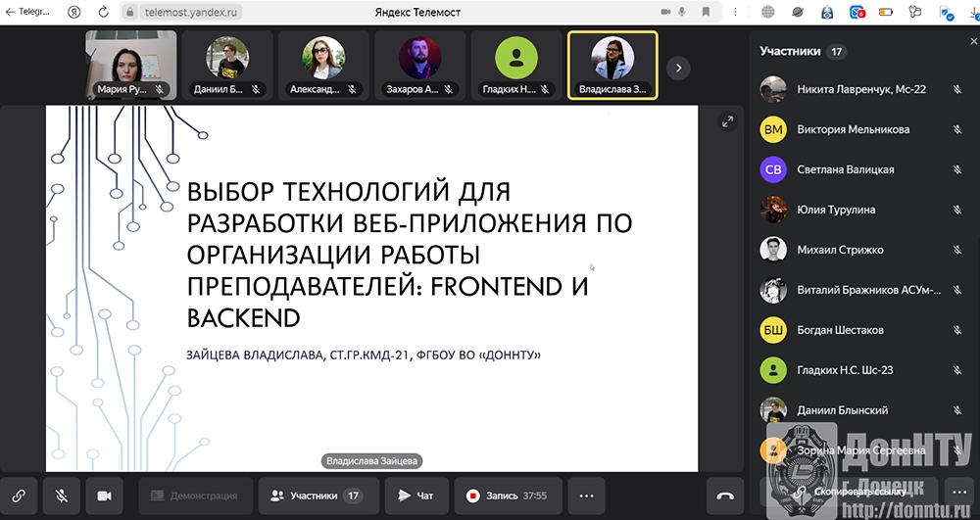Click the copy meeting link icon in bottom toolbar

19,496
